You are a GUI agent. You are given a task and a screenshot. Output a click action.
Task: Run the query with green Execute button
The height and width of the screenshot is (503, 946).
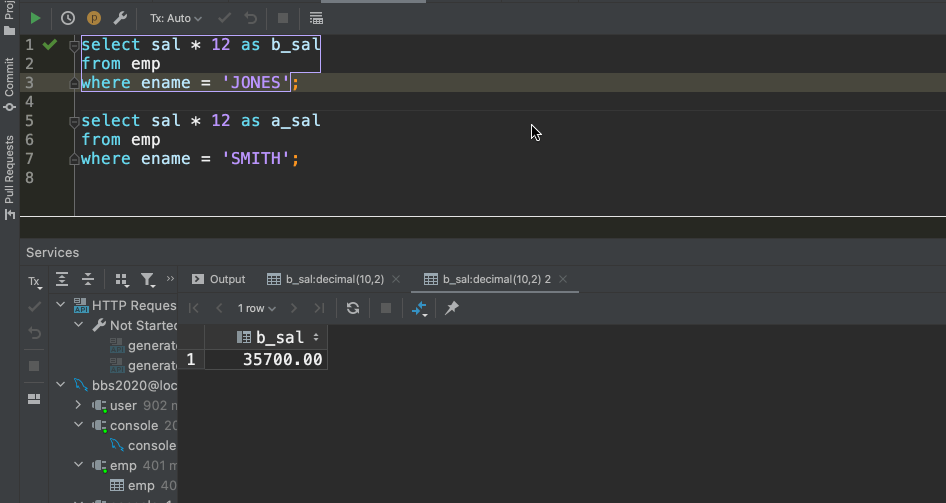click(36, 18)
